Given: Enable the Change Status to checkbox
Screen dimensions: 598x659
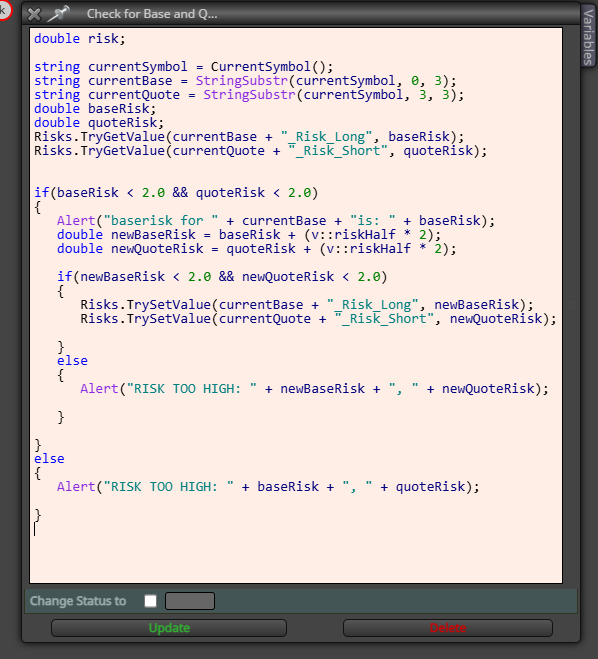Looking at the screenshot, I should [150, 601].
